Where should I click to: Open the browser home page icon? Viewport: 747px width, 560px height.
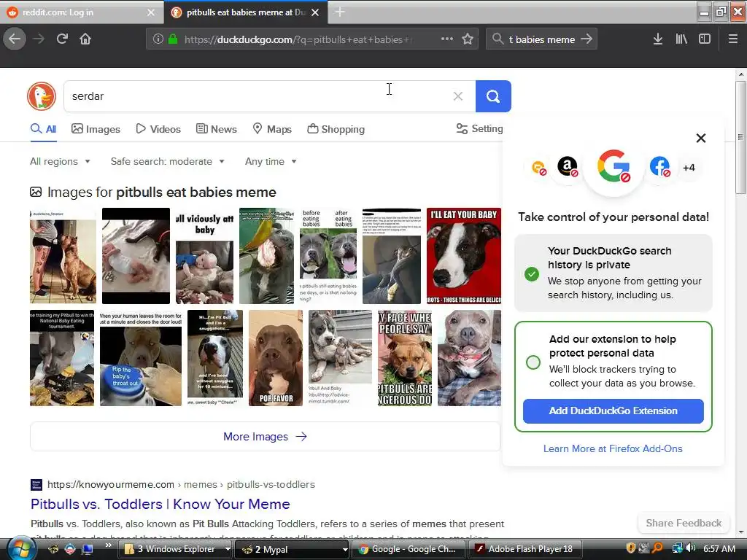(x=85, y=39)
